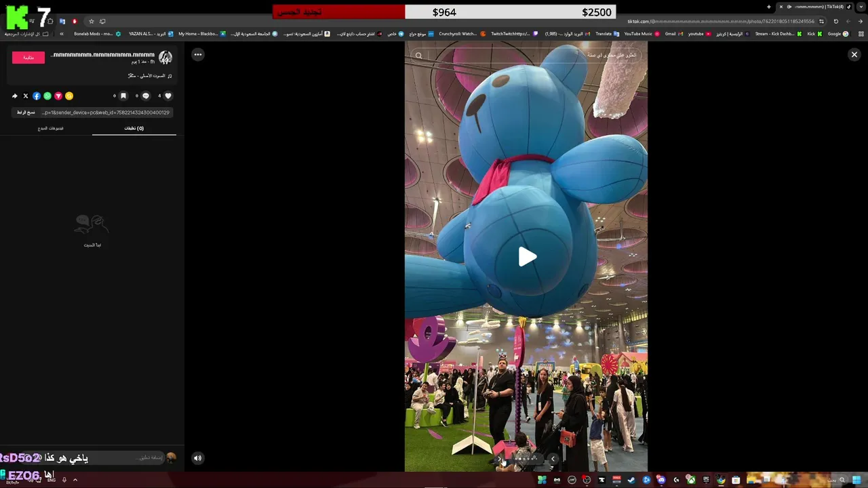Open the original sound music link

[x=150, y=76]
